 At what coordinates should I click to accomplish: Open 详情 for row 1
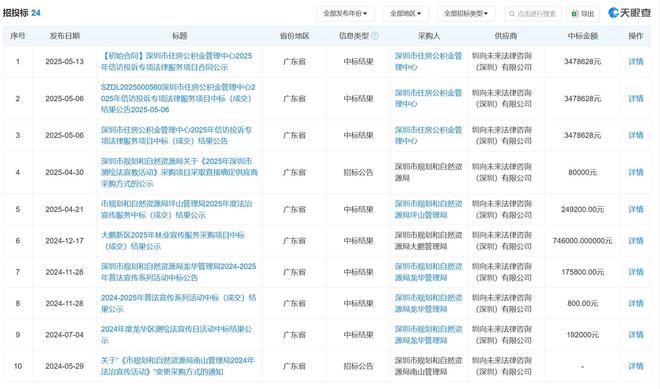click(x=636, y=61)
